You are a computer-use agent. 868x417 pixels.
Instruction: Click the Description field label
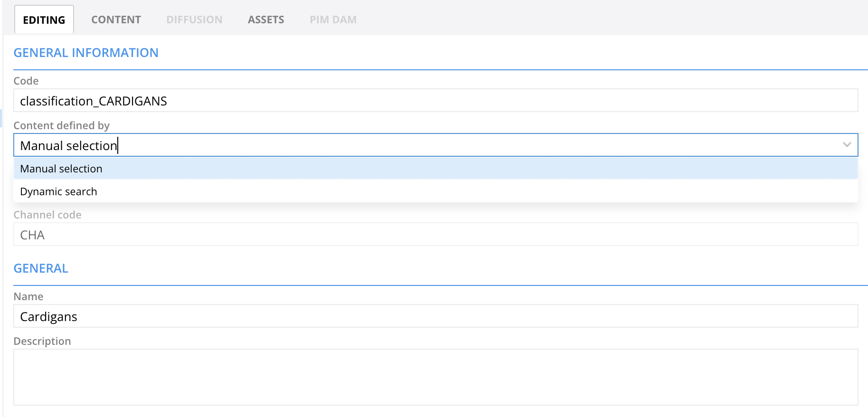pos(42,341)
